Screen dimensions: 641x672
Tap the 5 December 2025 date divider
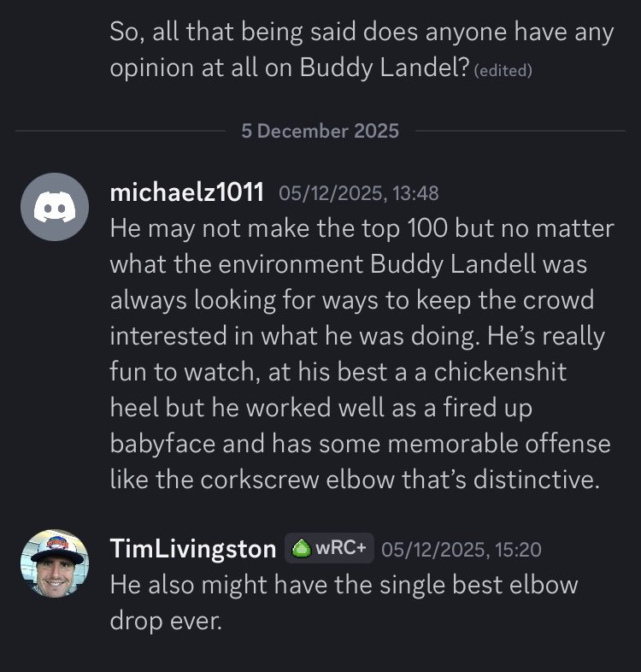tap(320, 131)
